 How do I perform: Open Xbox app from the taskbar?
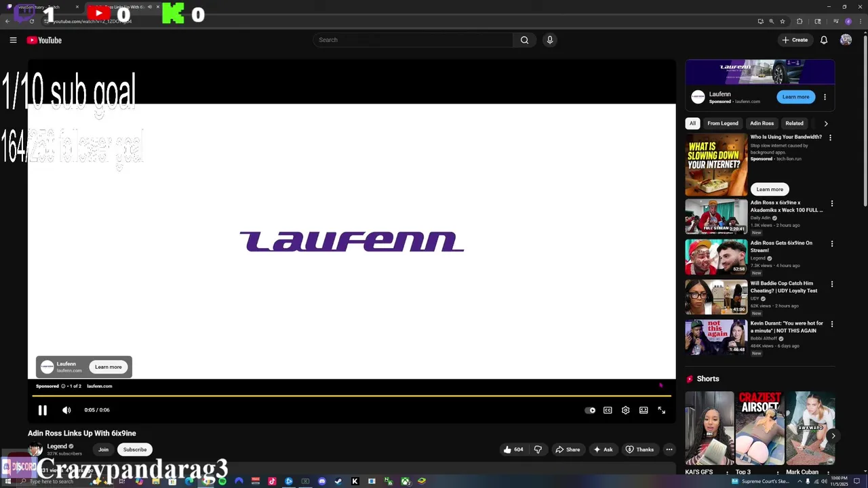click(405, 481)
